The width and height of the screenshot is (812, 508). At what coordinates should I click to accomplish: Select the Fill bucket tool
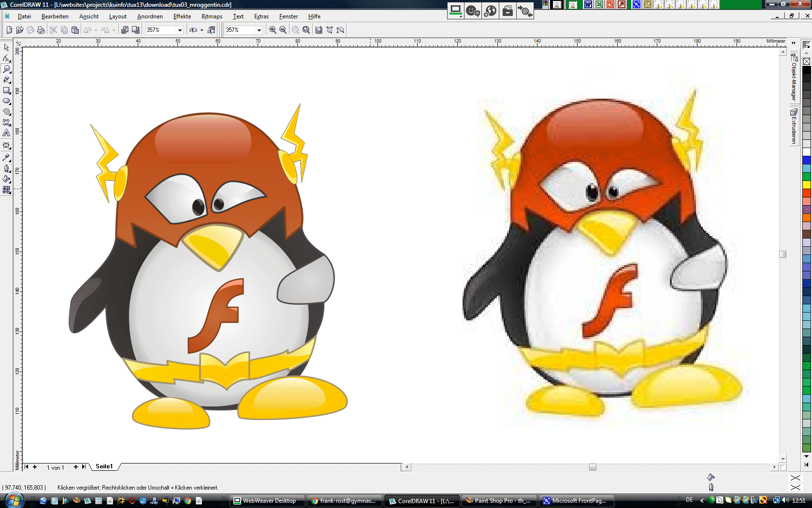6,179
